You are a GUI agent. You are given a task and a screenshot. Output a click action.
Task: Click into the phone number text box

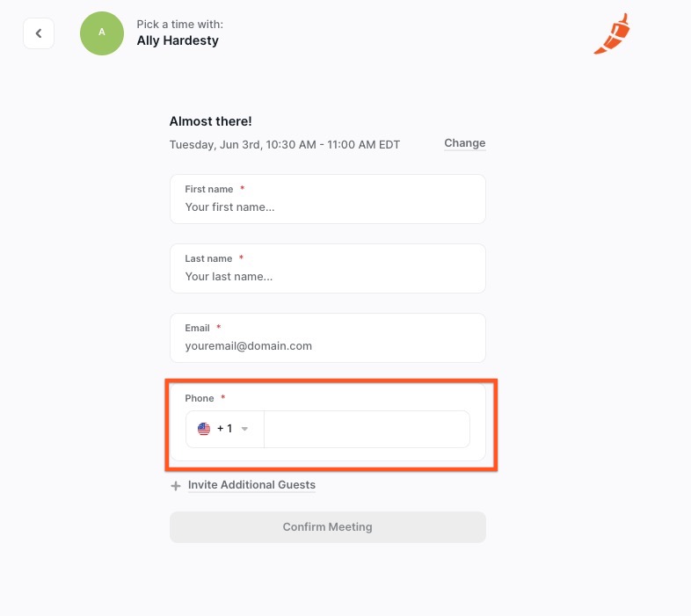point(367,429)
